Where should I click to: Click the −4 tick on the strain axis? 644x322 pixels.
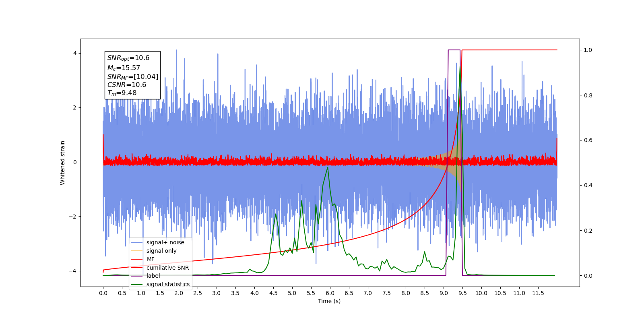tap(73, 271)
